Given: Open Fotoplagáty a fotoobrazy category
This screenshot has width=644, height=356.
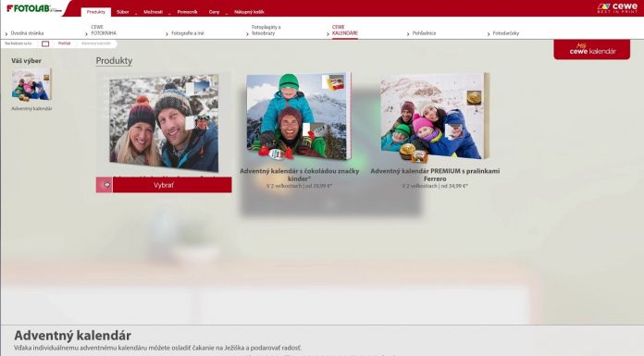Looking at the screenshot, I should (266, 30).
